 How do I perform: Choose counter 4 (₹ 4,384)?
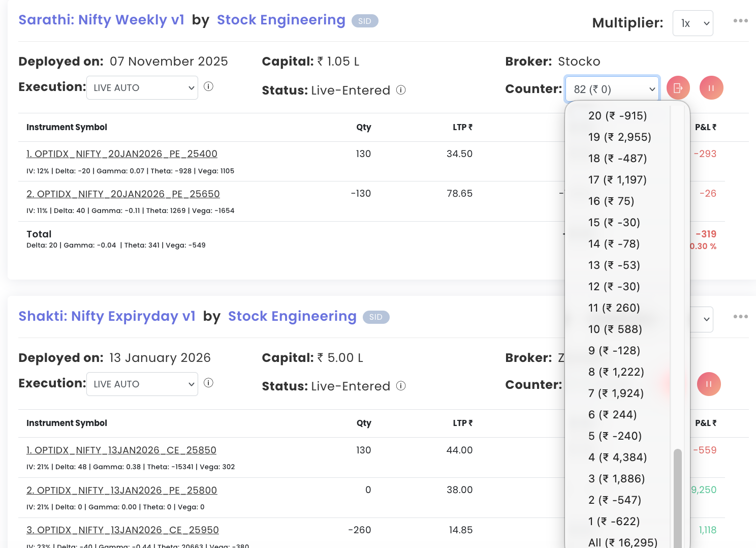617,458
